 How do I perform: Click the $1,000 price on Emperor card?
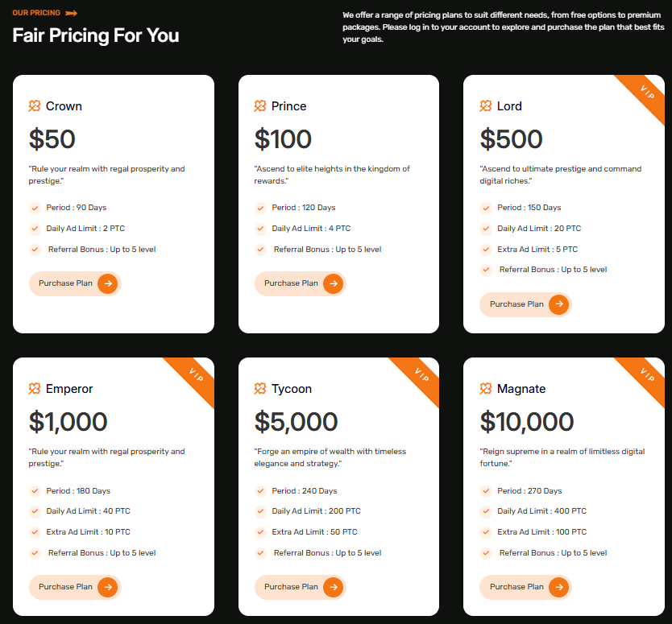coord(68,422)
